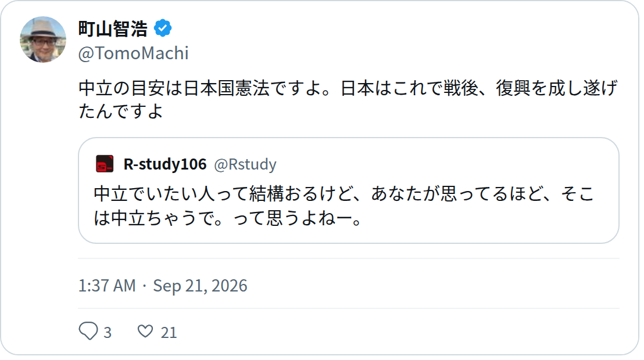Viewport: 644px width, 360px height.
Task: Click the blue verified badge next to 町山智浩
Action: 163,28
